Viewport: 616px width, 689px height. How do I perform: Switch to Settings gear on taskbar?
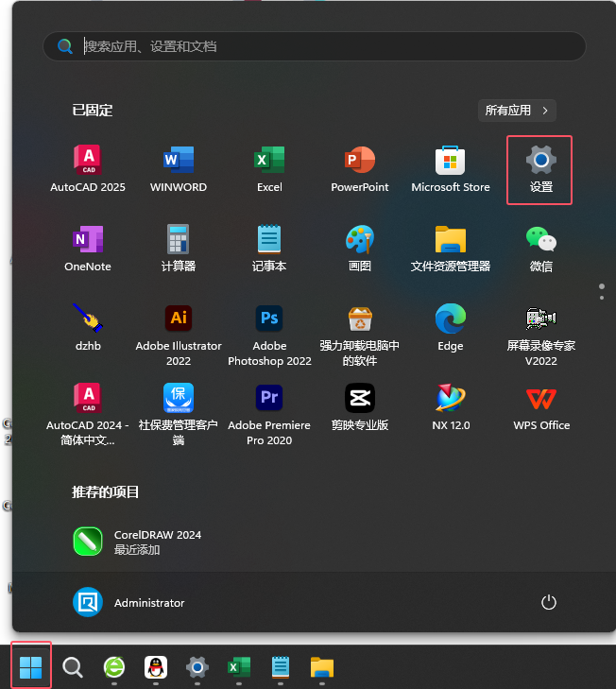pos(197,667)
